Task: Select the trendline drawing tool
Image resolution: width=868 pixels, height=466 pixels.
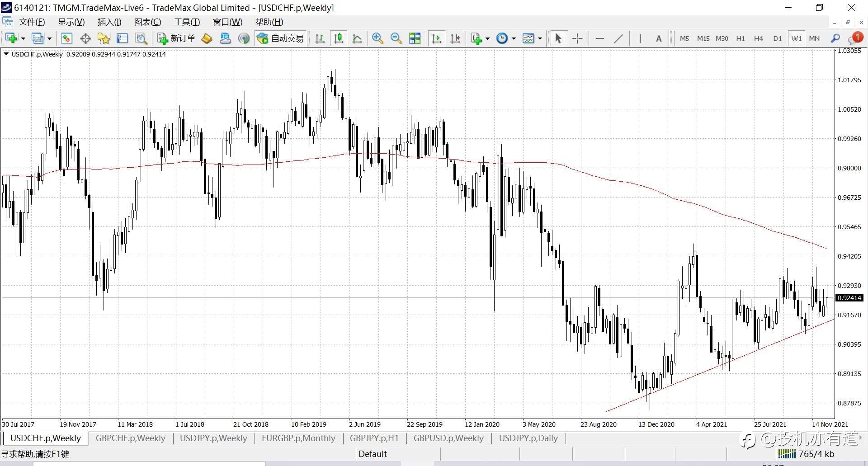Action: click(618, 38)
